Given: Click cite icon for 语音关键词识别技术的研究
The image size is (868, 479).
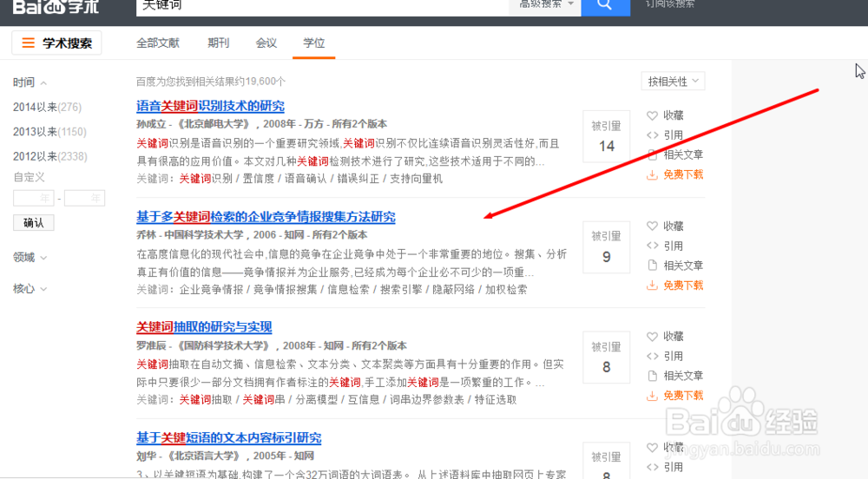Looking at the screenshot, I should pyautogui.click(x=652, y=135).
